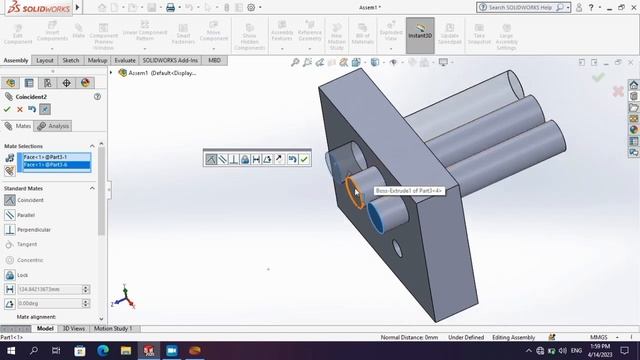Select Face<1>@Part3-1 in Mate Selections
The height and width of the screenshot is (360, 640).
click(x=57, y=157)
